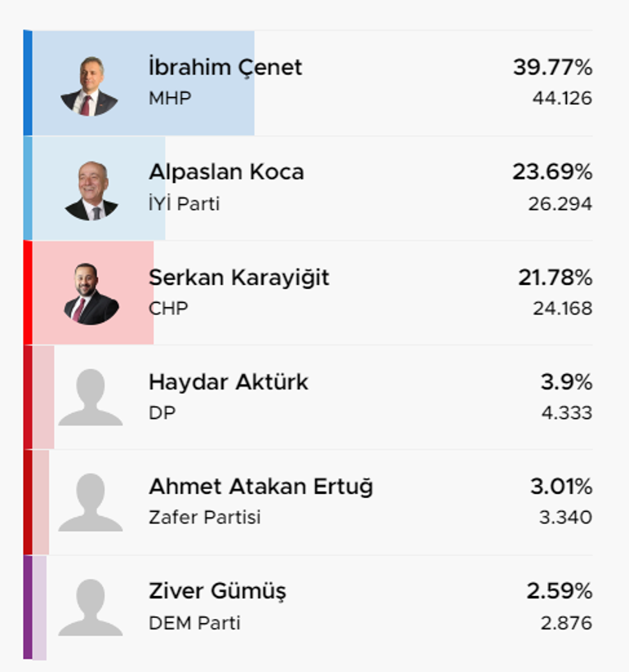This screenshot has width=629, height=672.
Task: Click Alpaslan Koca's candidate photo
Action: (91, 191)
